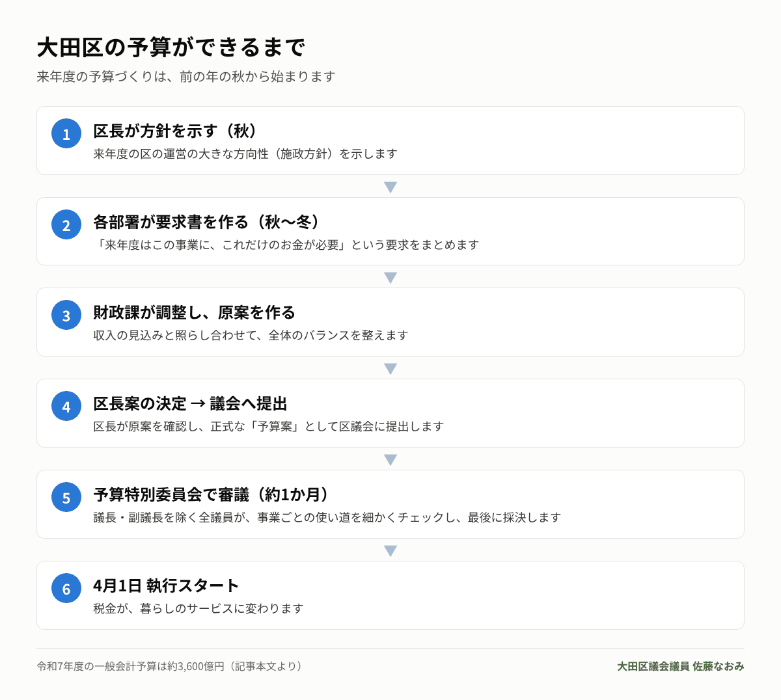The width and height of the screenshot is (781, 700).
Task: Click the main title 大田区の予算ができるまで
Action: click(171, 47)
